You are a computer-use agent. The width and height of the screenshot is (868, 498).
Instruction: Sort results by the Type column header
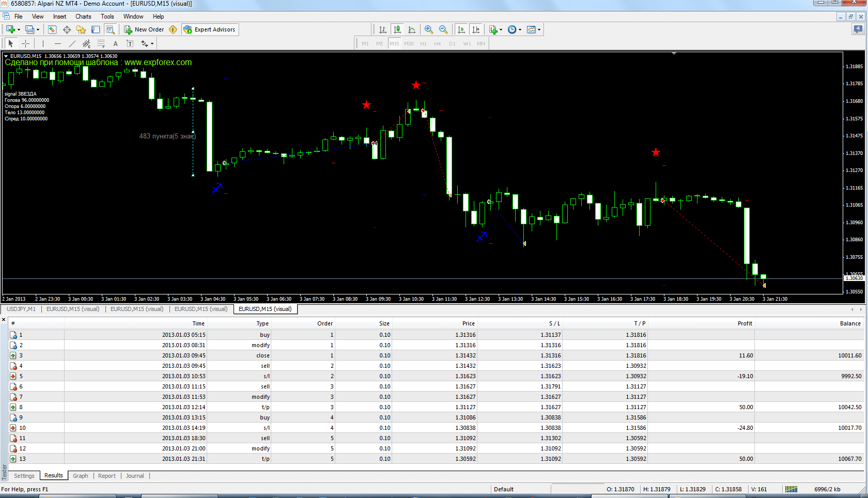239,323
